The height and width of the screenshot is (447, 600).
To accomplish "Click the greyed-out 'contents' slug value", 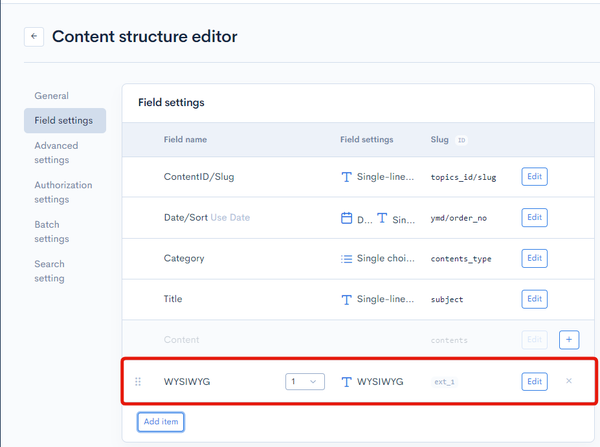I will pyautogui.click(x=449, y=340).
